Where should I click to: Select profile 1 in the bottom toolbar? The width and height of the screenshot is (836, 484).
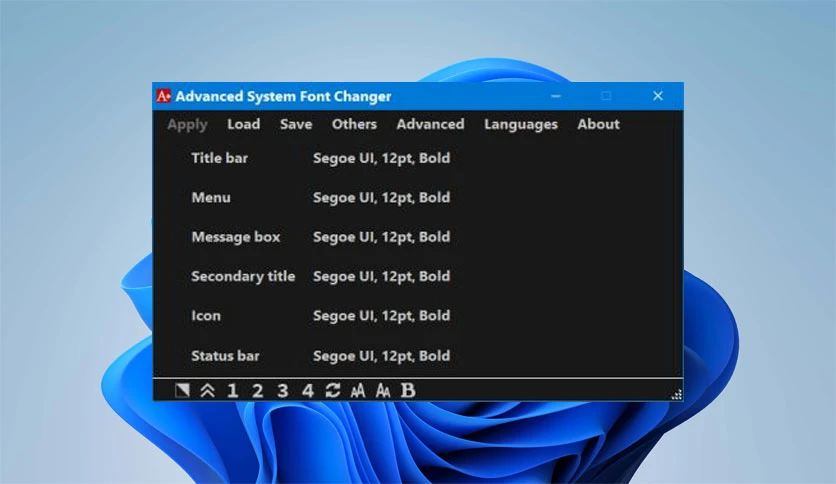232,391
